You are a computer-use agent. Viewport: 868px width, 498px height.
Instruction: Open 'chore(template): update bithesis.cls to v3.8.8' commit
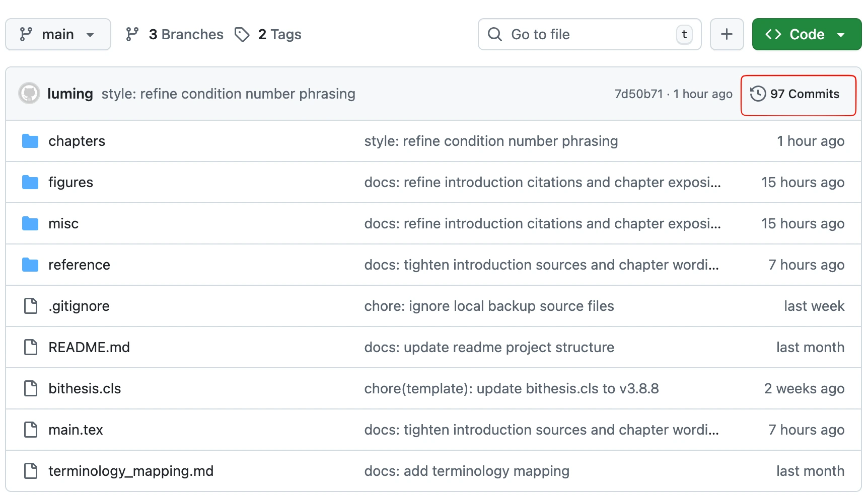click(x=512, y=388)
